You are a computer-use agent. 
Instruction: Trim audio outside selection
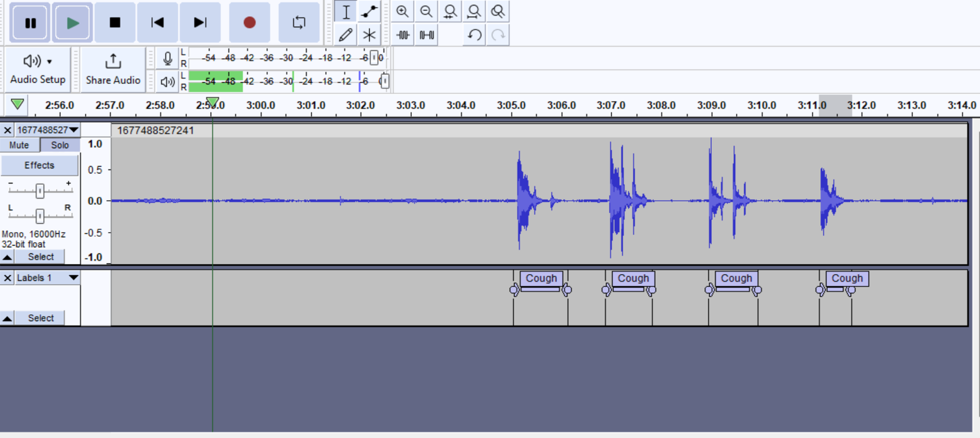click(403, 35)
